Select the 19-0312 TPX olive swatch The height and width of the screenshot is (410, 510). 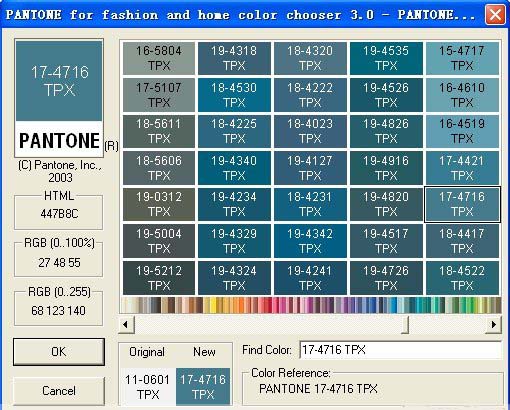[x=159, y=204]
